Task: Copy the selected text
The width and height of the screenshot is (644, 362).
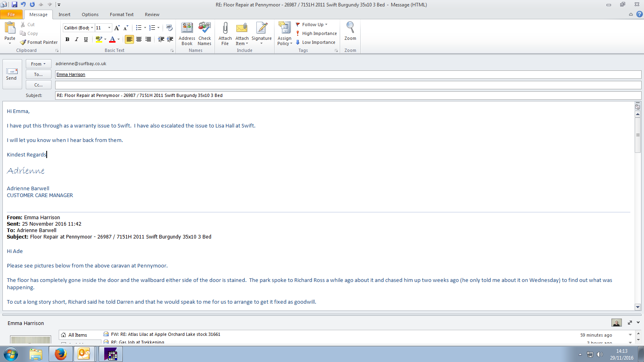Action: coord(29,33)
